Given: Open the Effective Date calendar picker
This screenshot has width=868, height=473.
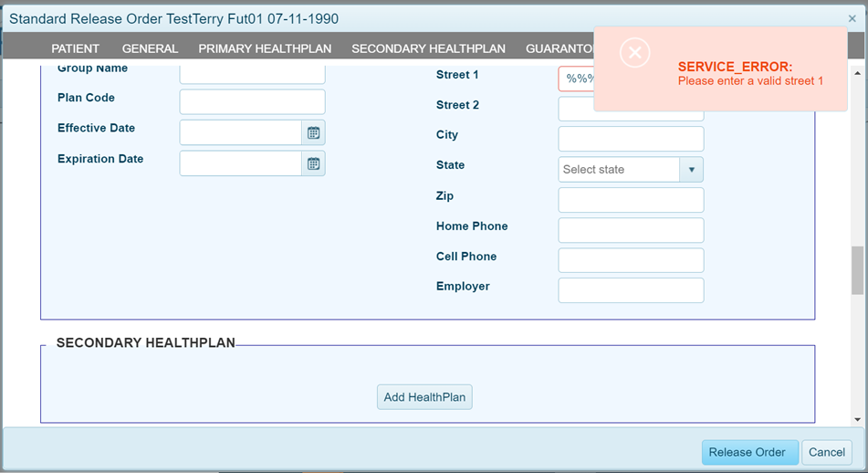Looking at the screenshot, I should click(313, 133).
